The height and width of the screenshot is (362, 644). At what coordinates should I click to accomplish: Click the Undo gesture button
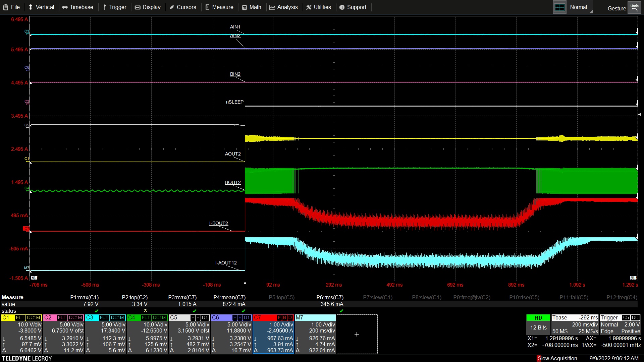click(634, 8)
